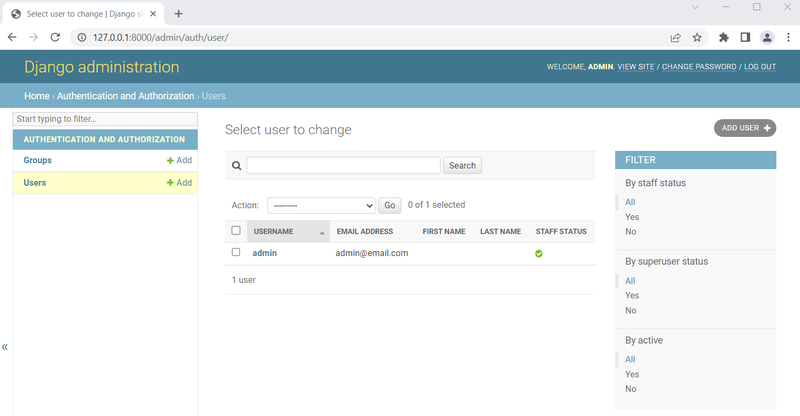Focus the Start typing to filter box
This screenshot has height=416, width=800.
pyautogui.click(x=105, y=119)
